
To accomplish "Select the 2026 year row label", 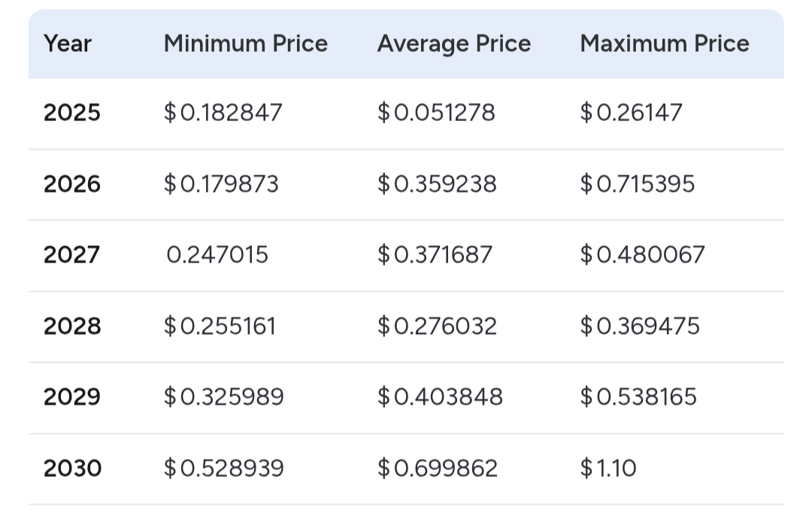I will coord(71,184).
